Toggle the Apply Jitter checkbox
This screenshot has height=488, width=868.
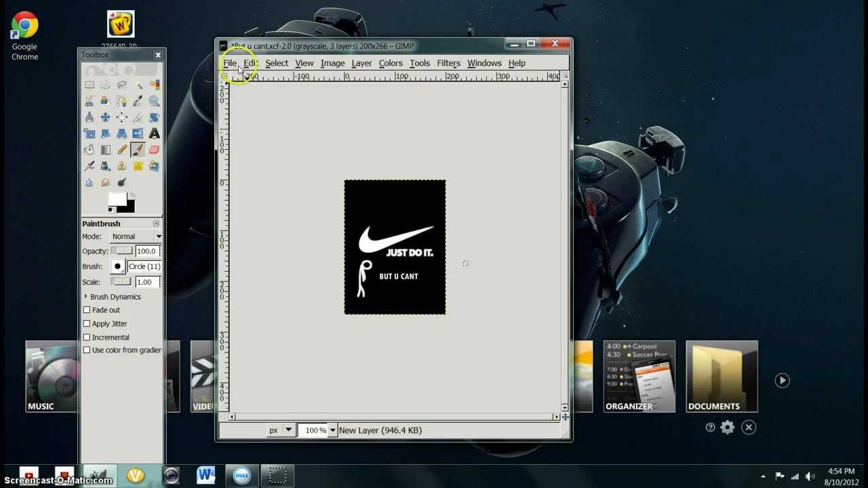87,323
